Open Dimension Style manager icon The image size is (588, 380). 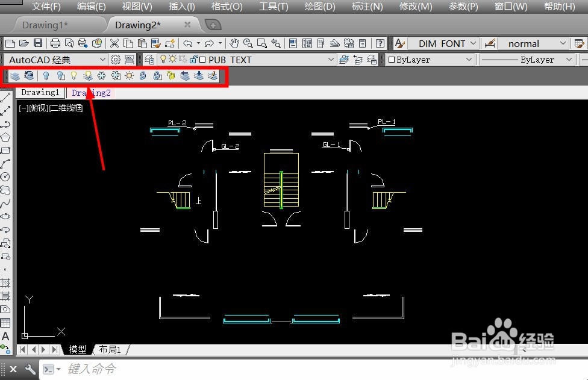coord(490,43)
